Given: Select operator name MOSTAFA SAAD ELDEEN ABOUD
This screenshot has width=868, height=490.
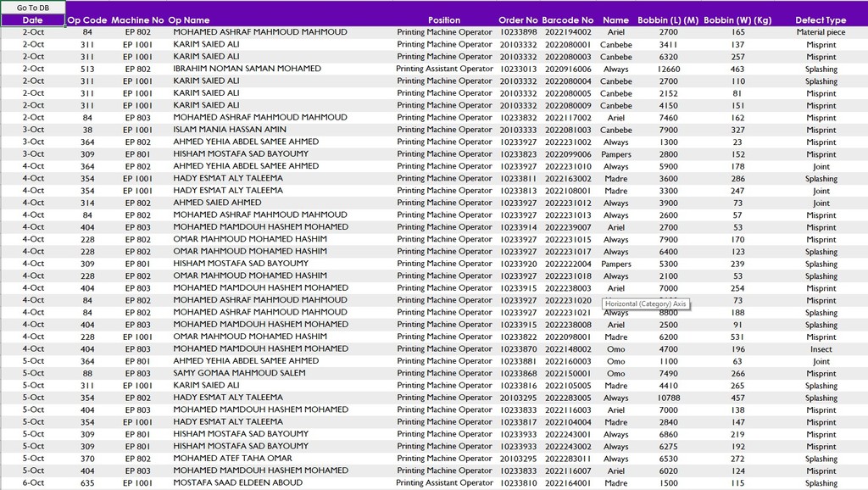Looking at the screenshot, I should tap(238, 483).
